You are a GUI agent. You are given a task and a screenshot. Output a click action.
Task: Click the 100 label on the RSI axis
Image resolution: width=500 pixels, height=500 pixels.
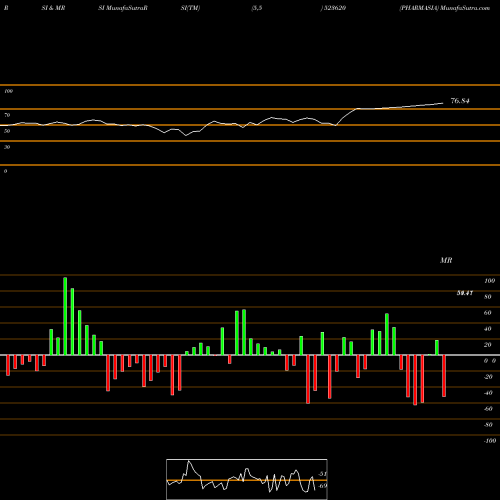coord(8,91)
